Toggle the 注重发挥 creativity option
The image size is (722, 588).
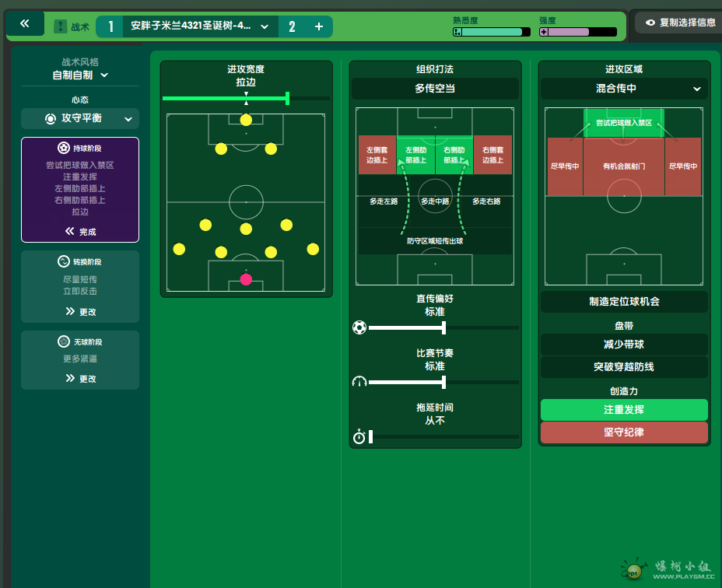tap(624, 410)
